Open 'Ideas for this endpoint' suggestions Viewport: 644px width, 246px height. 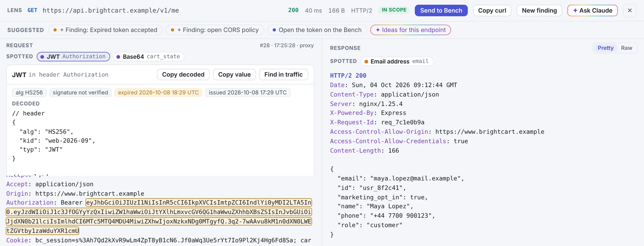pos(411,30)
